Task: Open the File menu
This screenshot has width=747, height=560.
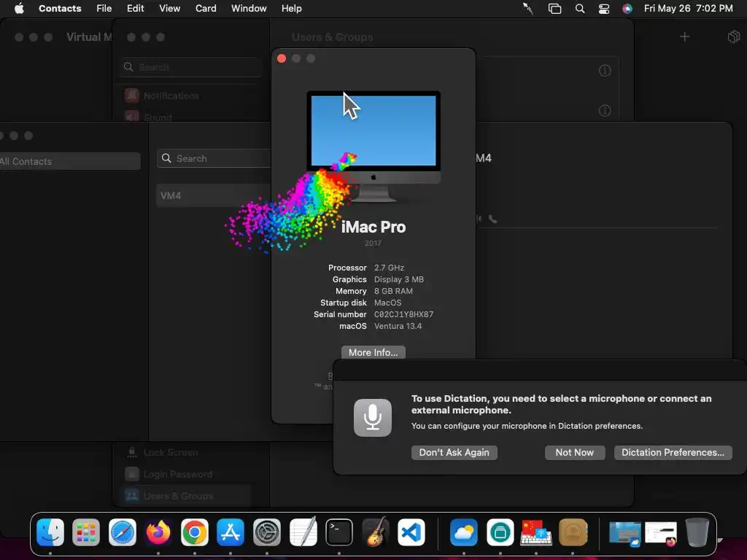Action: click(x=104, y=8)
